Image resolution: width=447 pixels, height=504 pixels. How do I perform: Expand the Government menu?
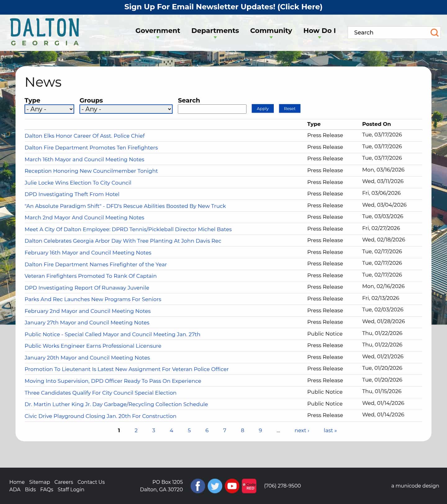pyautogui.click(x=158, y=31)
